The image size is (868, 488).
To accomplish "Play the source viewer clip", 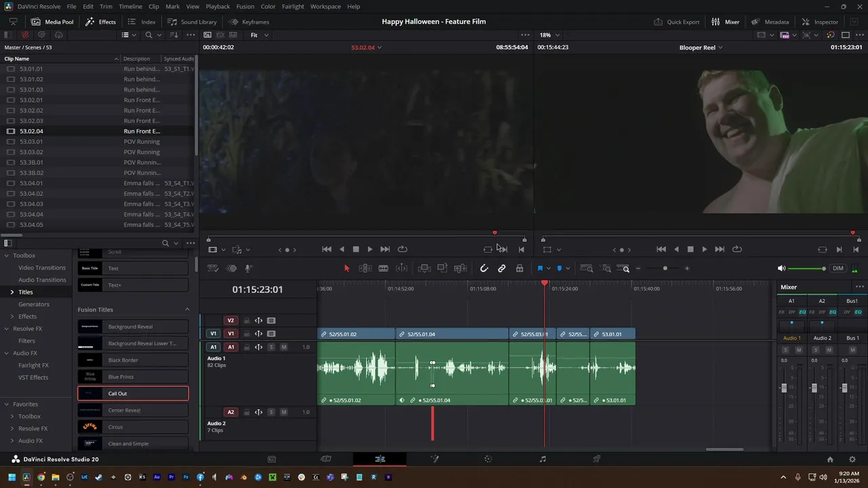I will (x=370, y=249).
